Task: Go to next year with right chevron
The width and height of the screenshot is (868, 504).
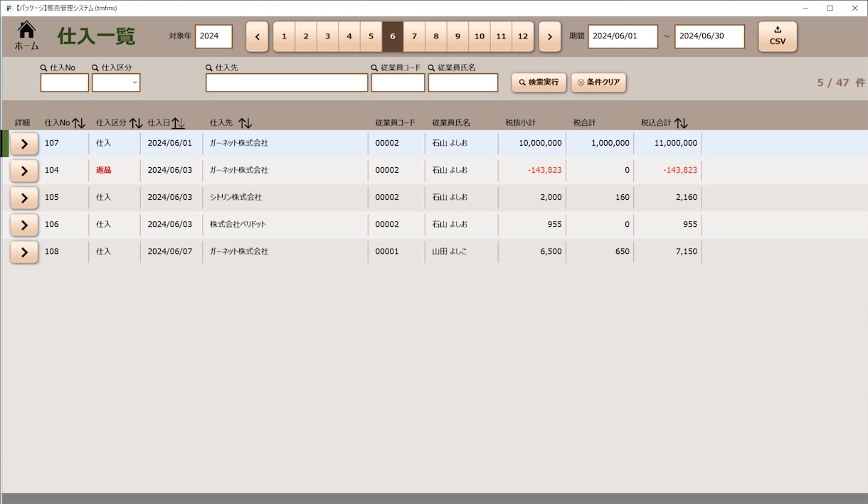Action: (x=549, y=36)
